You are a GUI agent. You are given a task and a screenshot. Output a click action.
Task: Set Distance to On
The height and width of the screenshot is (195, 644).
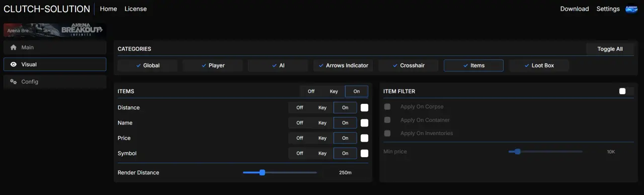click(345, 108)
